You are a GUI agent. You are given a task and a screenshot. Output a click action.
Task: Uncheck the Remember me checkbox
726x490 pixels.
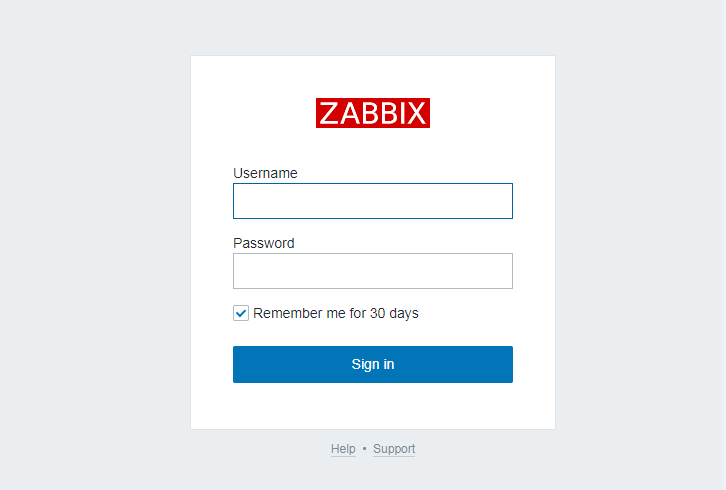point(241,313)
